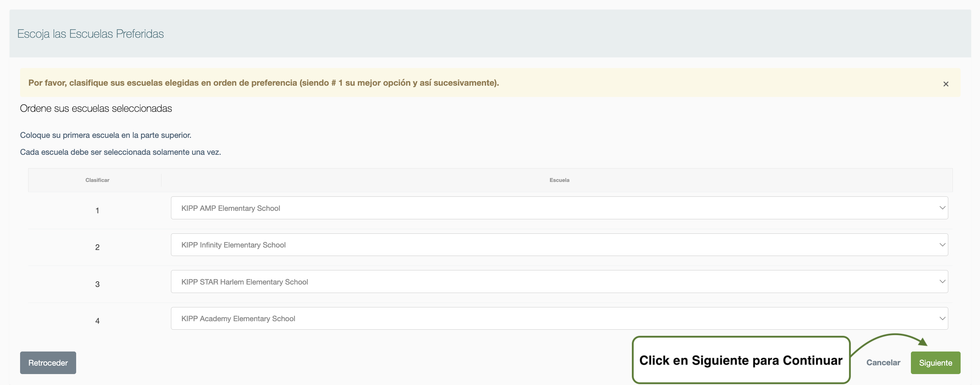Viewport: 980px width, 385px height.
Task: Click the Cancelar link
Action: pyautogui.click(x=883, y=362)
